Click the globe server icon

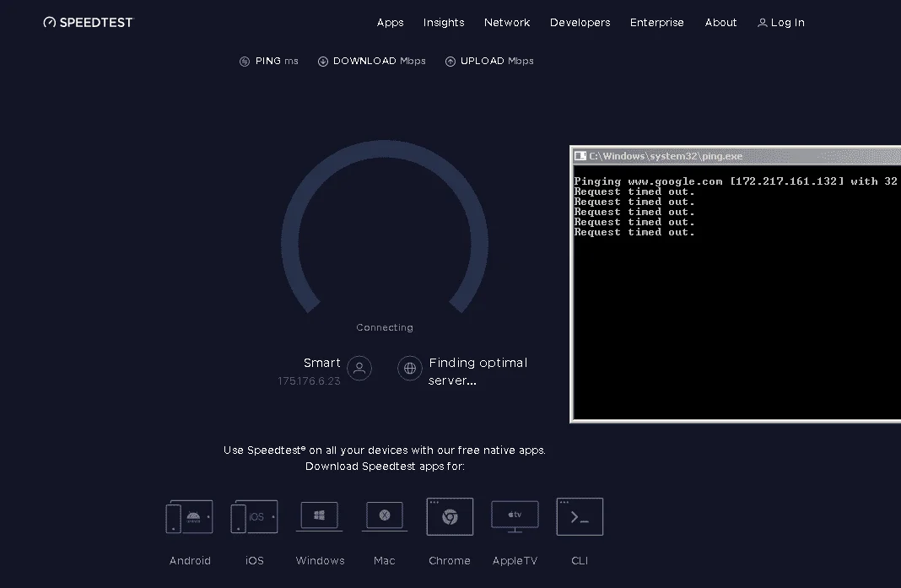pos(410,369)
